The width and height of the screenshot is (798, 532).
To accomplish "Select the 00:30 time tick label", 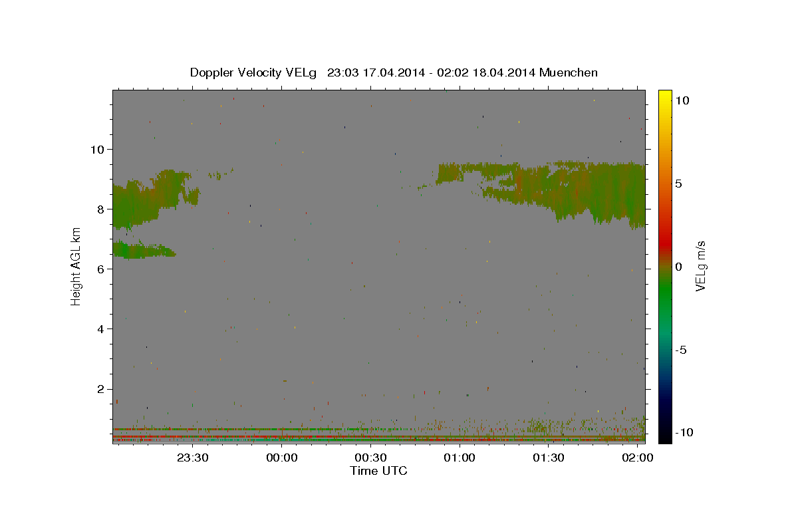I will tap(370, 458).
